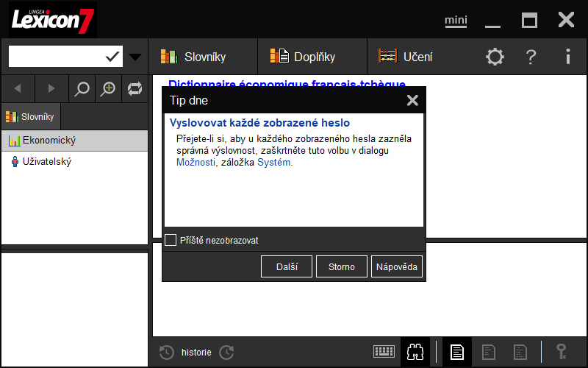
Task: Click the magnifier search icon
Action: click(x=82, y=88)
